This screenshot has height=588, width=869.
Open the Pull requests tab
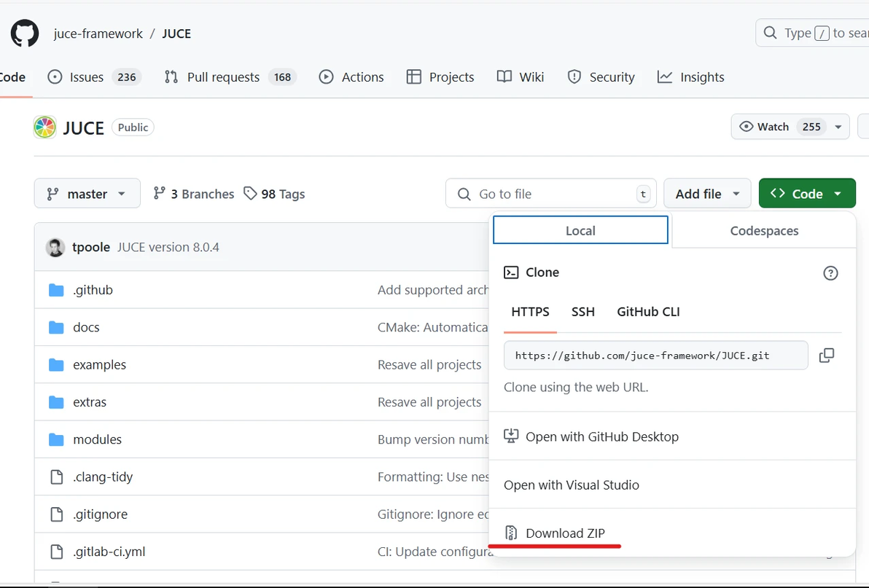click(x=222, y=77)
